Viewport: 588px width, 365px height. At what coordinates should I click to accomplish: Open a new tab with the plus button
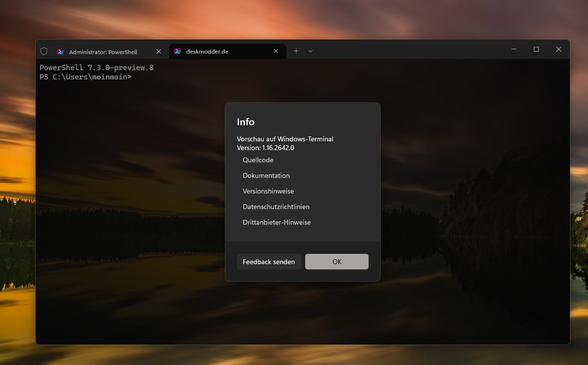pos(296,51)
